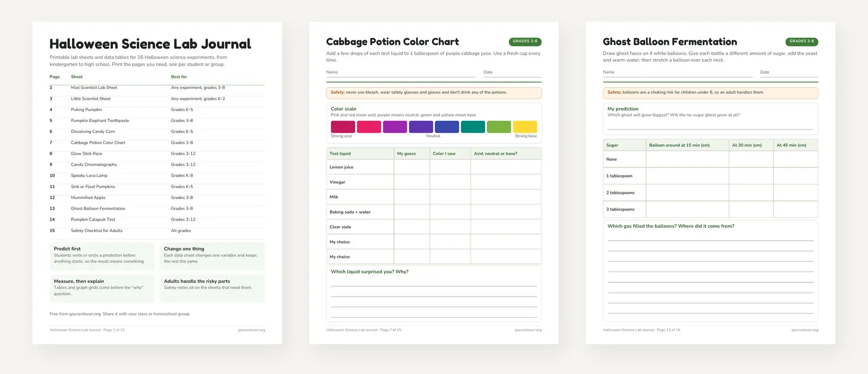Click the Page 7 of 15 footer text
Image resolution: width=868 pixels, height=374 pixels.
click(391, 330)
